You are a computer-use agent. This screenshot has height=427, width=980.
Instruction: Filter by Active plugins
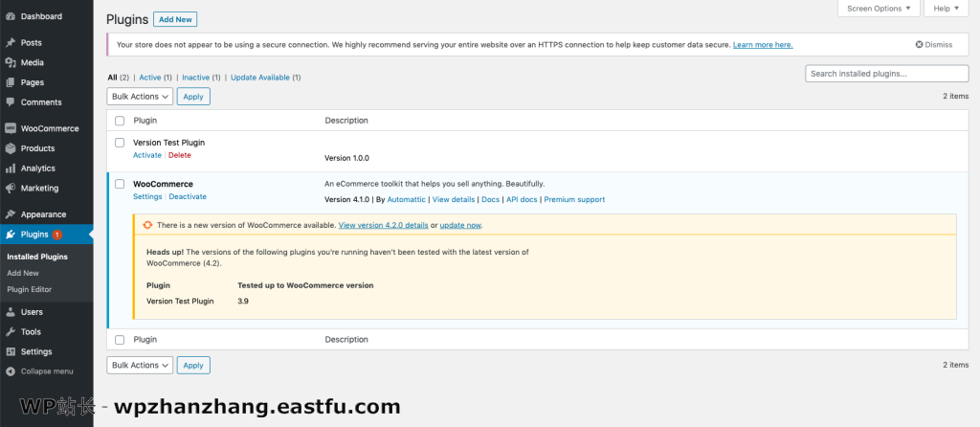coord(150,78)
